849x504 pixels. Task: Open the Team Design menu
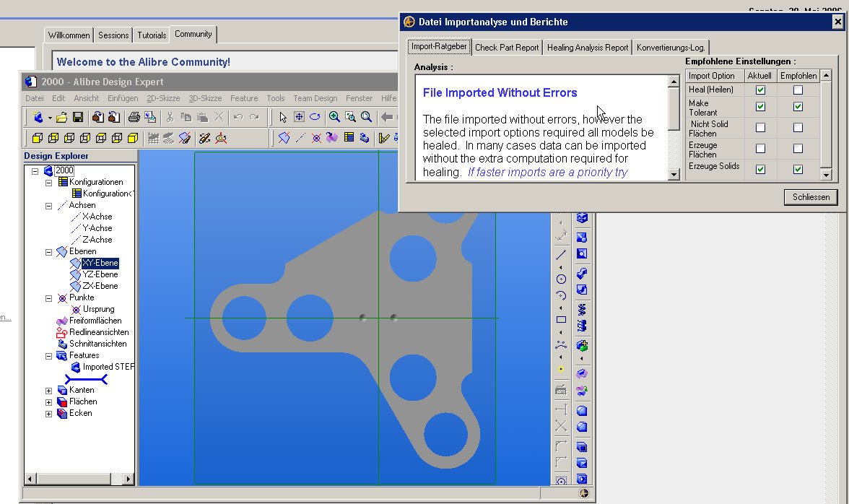tap(315, 98)
